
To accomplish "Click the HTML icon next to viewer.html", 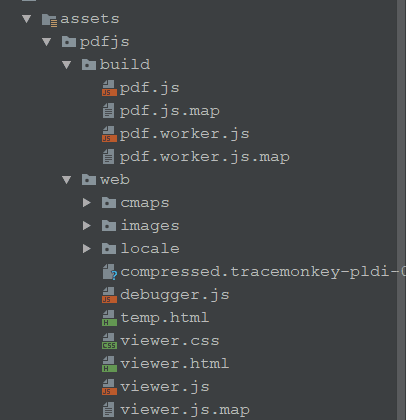I will point(109,364).
